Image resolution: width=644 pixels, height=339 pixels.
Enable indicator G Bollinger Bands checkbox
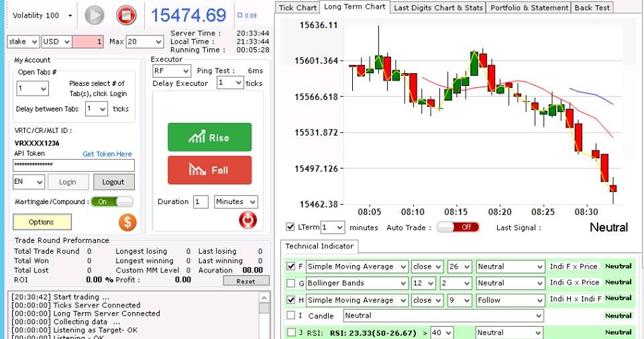pos(290,283)
